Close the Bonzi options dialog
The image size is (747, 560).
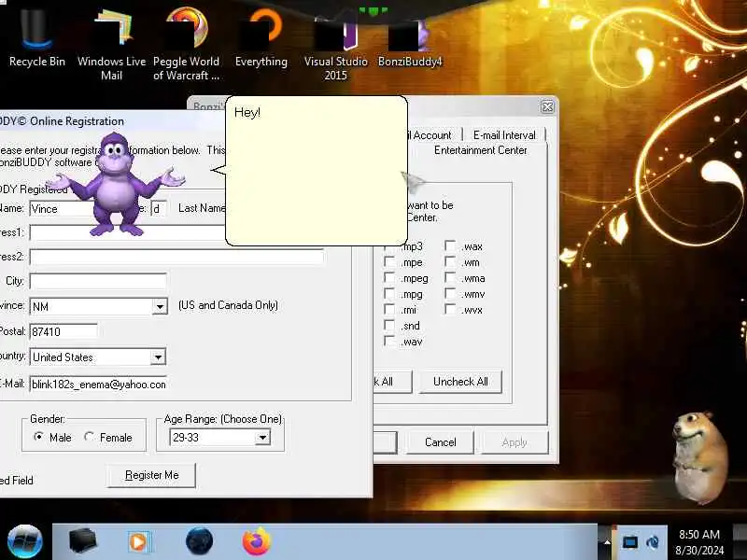(x=547, y=106)
